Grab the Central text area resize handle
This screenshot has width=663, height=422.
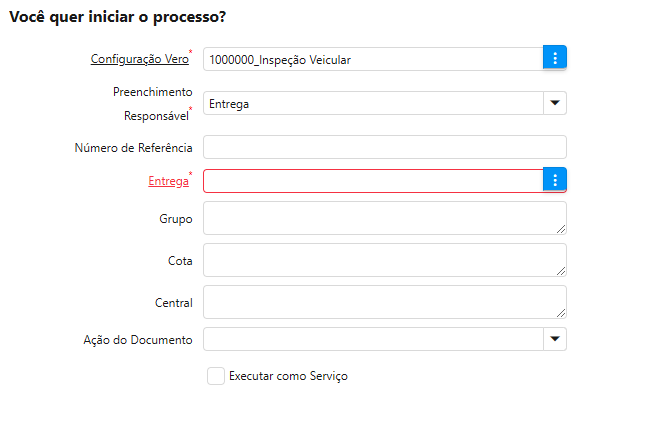pos(561,313)
